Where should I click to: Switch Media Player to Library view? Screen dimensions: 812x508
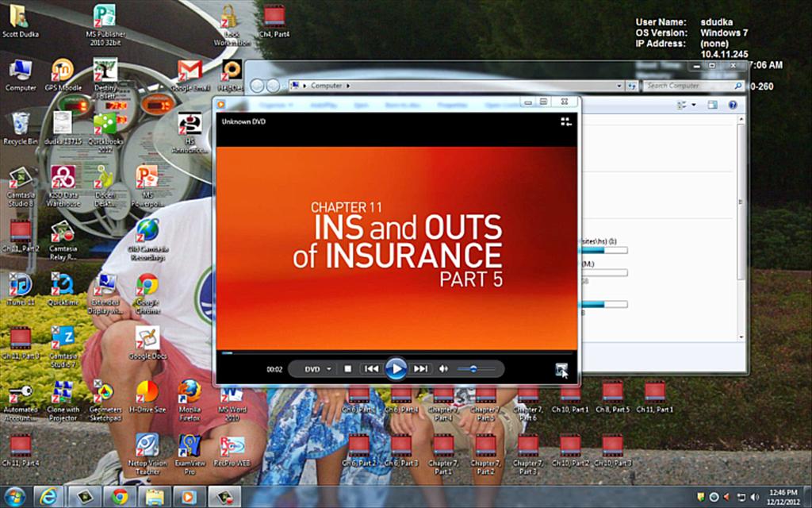[566, 121]
